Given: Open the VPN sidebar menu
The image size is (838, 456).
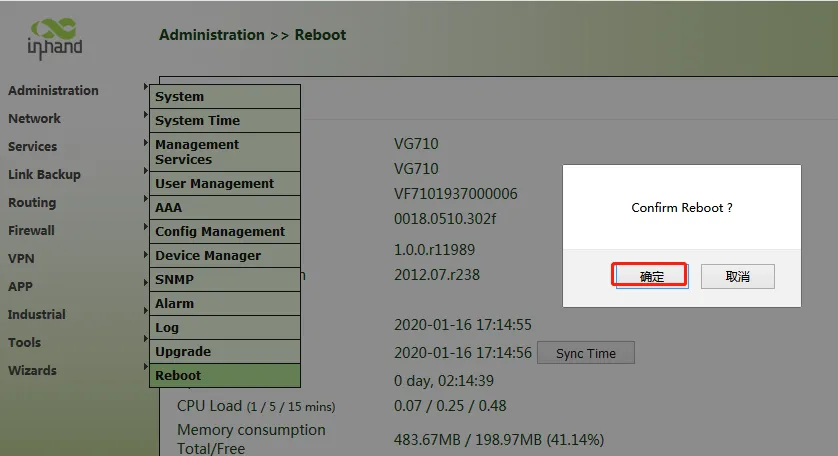Looking at the screenshot, I should [21, 258].
